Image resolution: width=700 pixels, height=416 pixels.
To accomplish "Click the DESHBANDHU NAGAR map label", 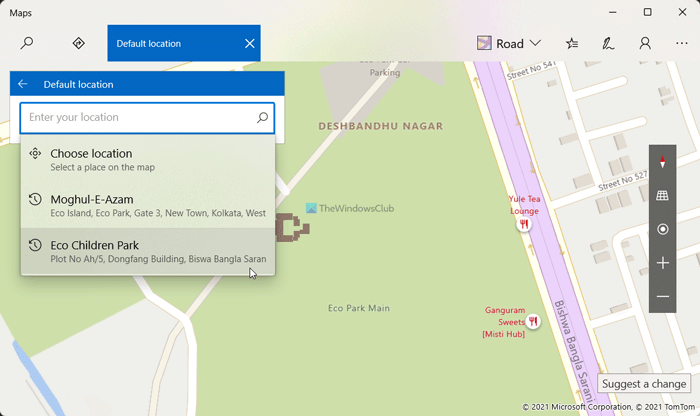I will [381, 126].
